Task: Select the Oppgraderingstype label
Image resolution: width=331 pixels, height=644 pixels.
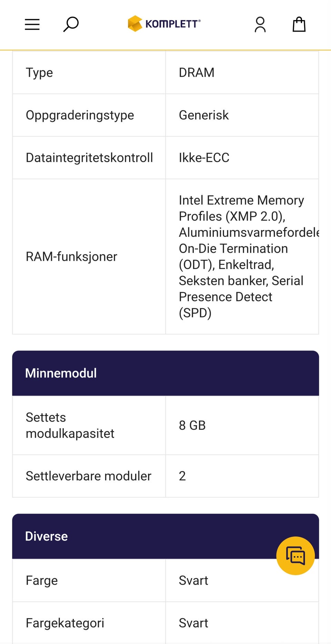Action: tap(80, 115)
